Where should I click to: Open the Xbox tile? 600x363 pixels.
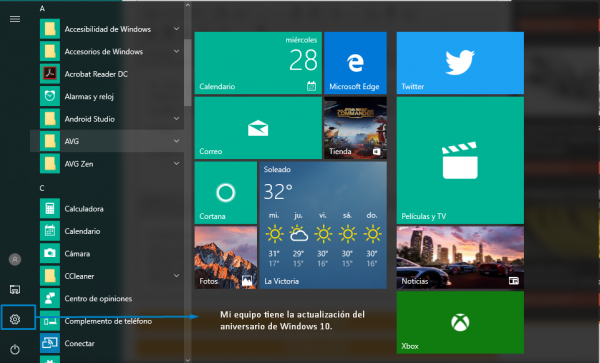click(x=460, y=322)
